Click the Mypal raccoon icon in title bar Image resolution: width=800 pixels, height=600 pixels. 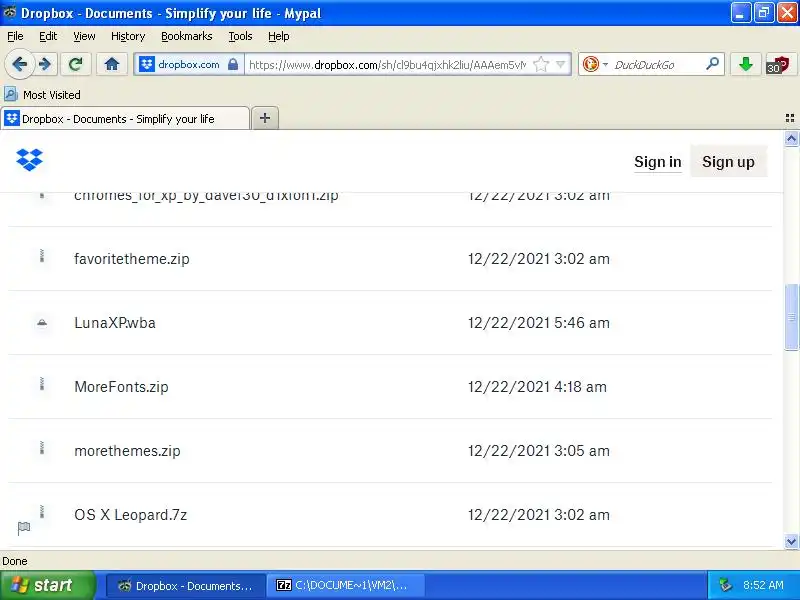[x=9, y=12]
